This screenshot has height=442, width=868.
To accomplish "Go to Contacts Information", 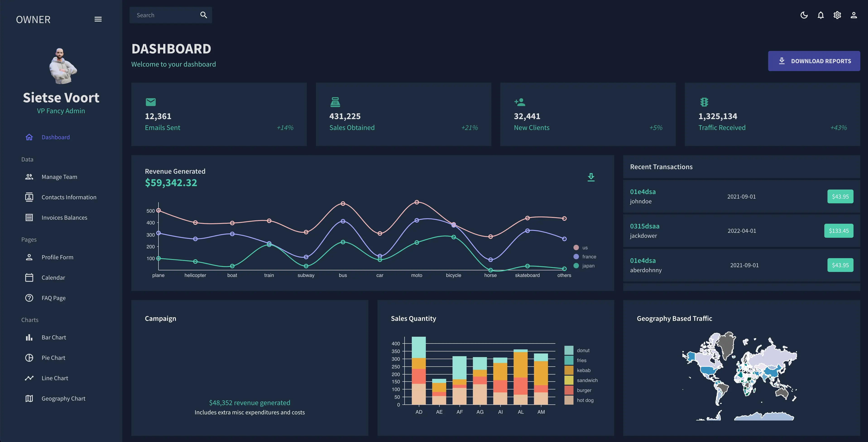I will pos(69,197).
